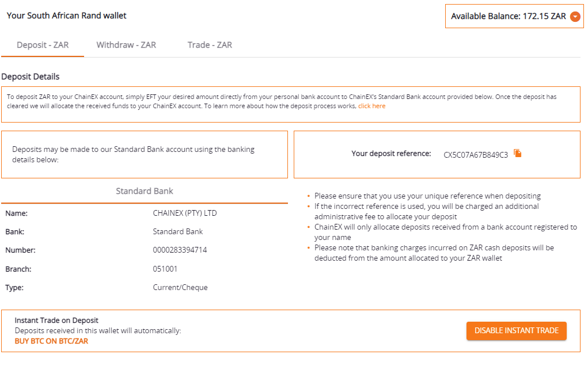The height and width of the screenshot is (366, 588).
Task: Click the Standard Bank table heading
Action: (x=145, y=191)
